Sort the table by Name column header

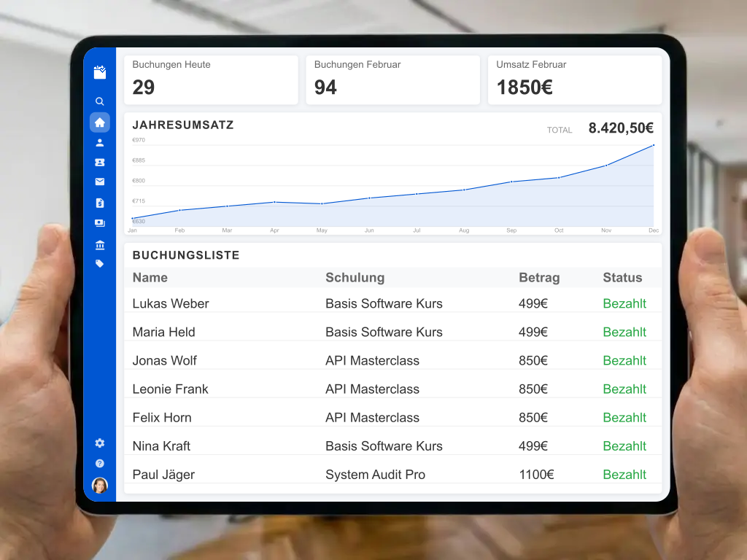[150, 278]
